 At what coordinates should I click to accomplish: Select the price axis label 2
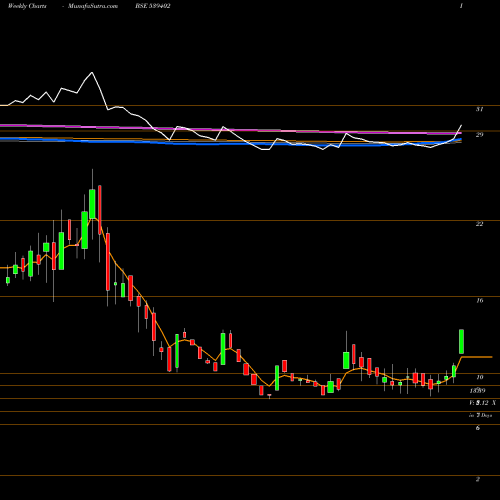point(478,479)
